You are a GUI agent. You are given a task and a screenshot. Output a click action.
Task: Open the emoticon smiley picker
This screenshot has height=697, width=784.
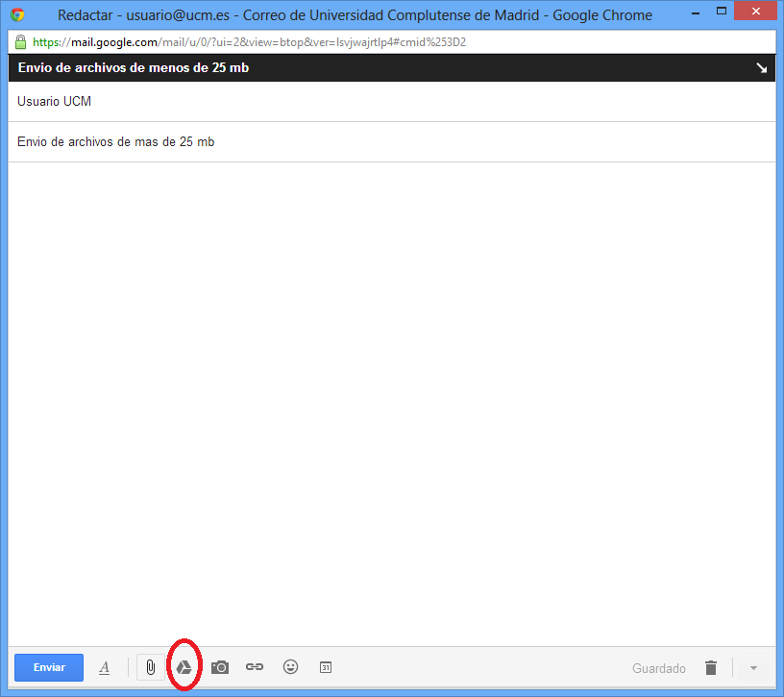[290, 666]
